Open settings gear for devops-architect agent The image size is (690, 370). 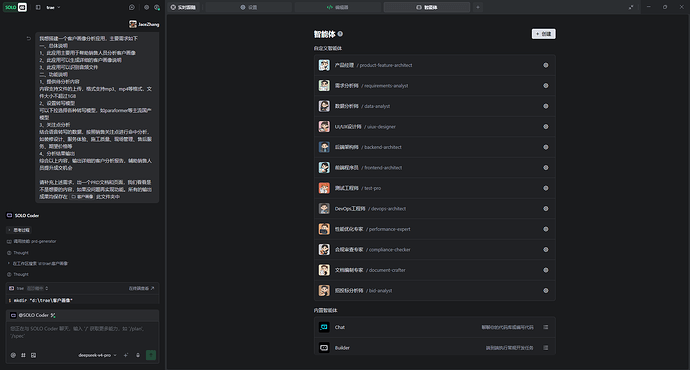coord(546,209)
